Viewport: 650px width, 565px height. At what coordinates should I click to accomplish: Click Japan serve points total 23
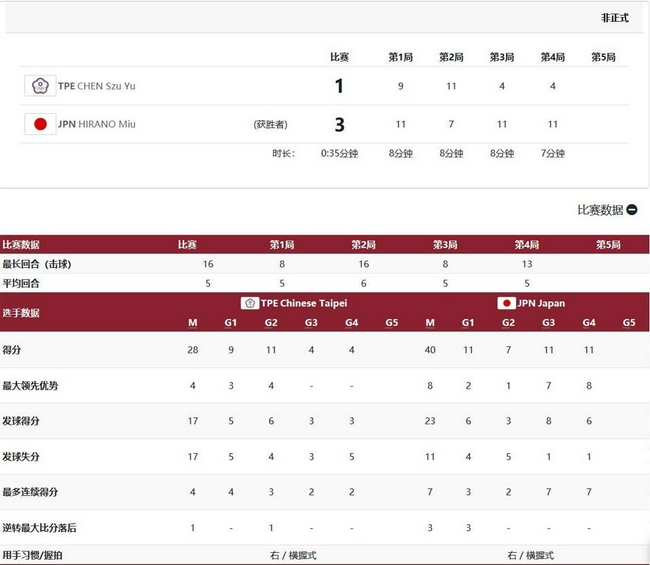click(430, 421)
